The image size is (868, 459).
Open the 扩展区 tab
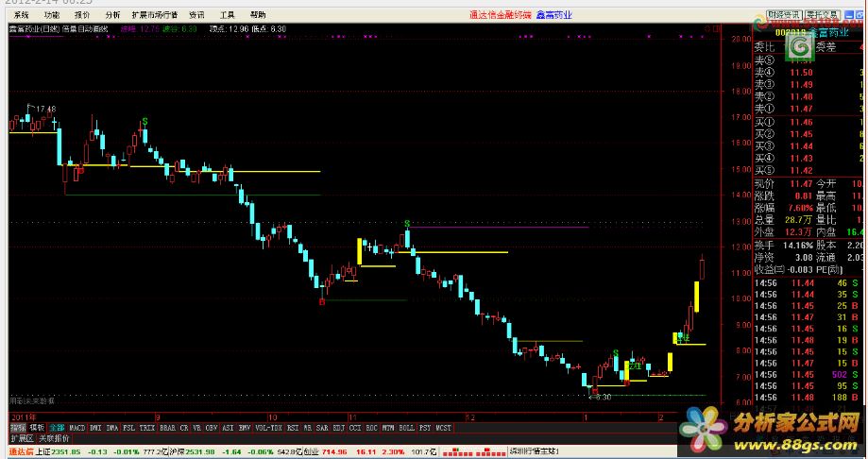point(22,438)
